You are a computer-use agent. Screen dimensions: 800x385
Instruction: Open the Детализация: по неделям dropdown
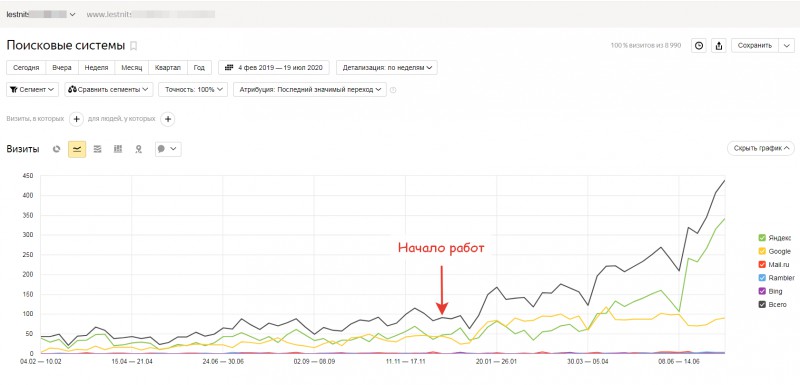pyautogui.click(x=387, y=67)
